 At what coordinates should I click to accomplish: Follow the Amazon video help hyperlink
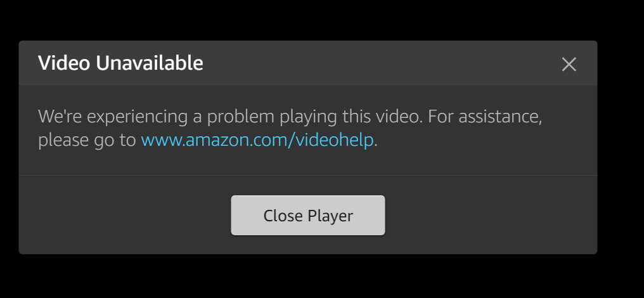tap(257, 140)
